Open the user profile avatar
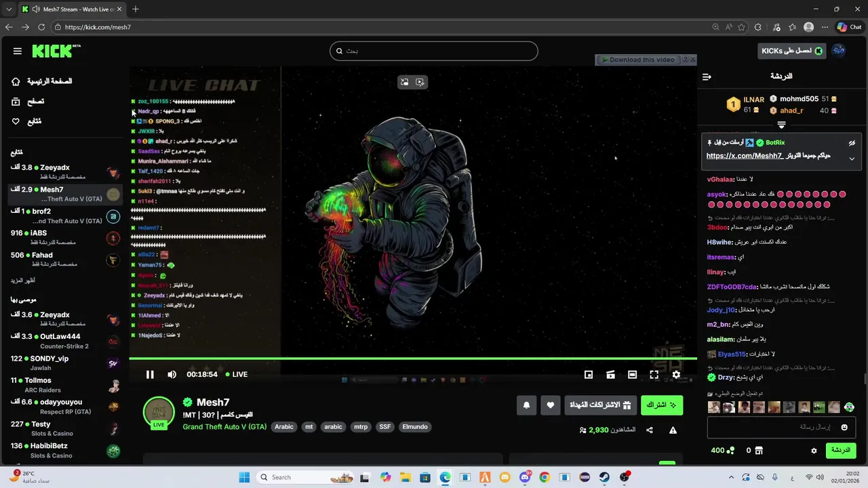 point(839,51)
